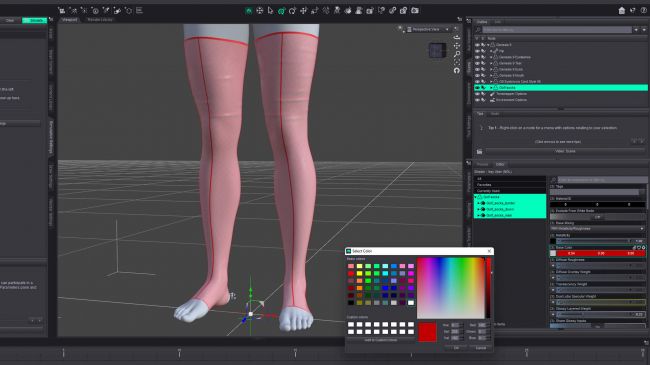The width and height of the screenshot is (650, 365).
Task: Toggle visibility eye for the Hip node
Action: click(x=477, y=51)
